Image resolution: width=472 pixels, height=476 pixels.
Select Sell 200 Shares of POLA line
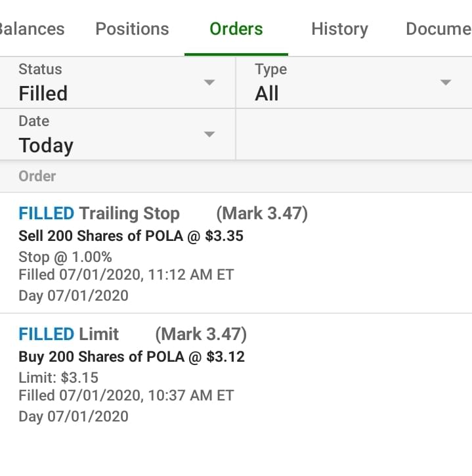(x=131, y=236)
